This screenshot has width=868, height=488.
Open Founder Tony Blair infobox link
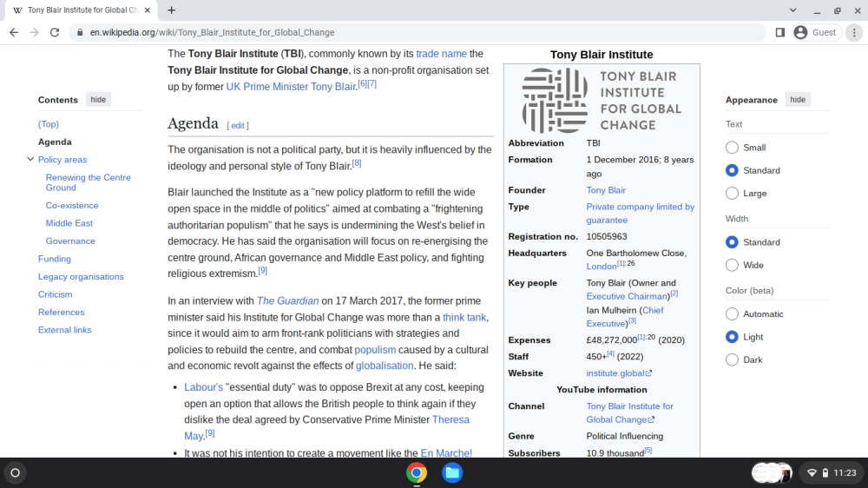(606, 190)
